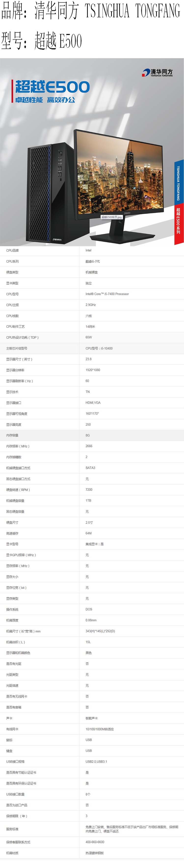This screenshot has width=184, height=868.
Task: Click the '显卡GPU频率（MHz）' label
Action: pyautogui.click(x=21, y=555)
